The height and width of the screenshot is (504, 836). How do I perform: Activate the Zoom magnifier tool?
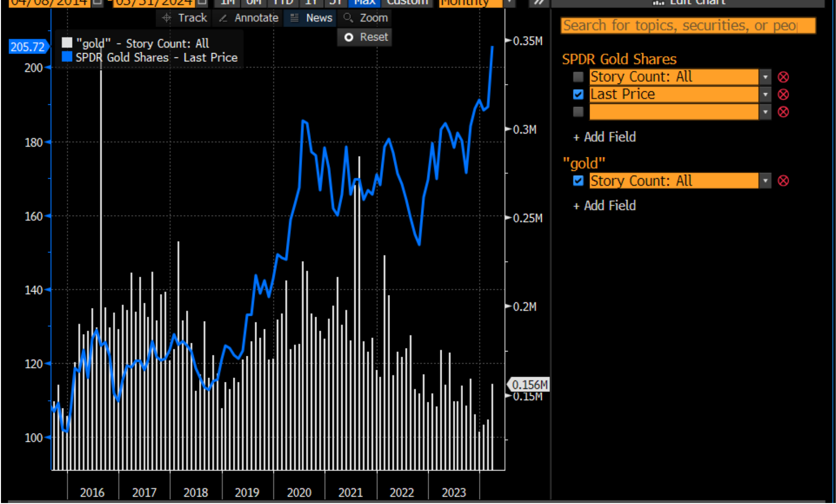(366, 18)
